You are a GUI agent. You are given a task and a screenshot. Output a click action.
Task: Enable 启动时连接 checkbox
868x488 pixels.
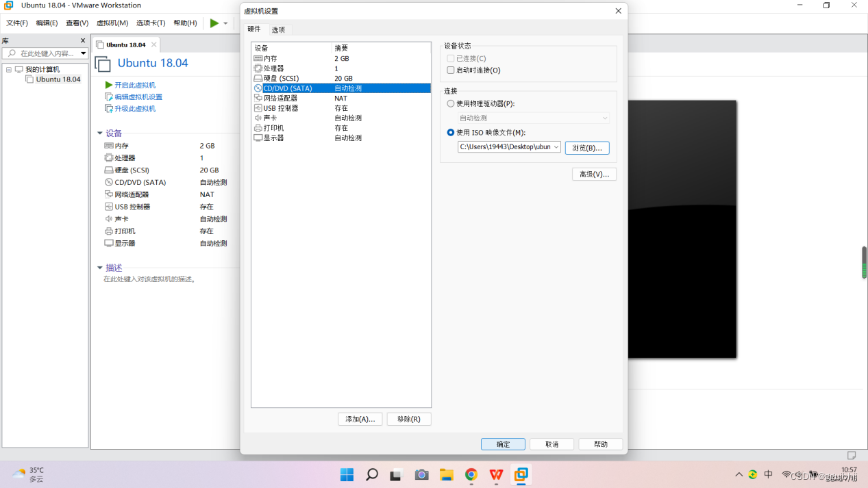(x=451, y=70)
